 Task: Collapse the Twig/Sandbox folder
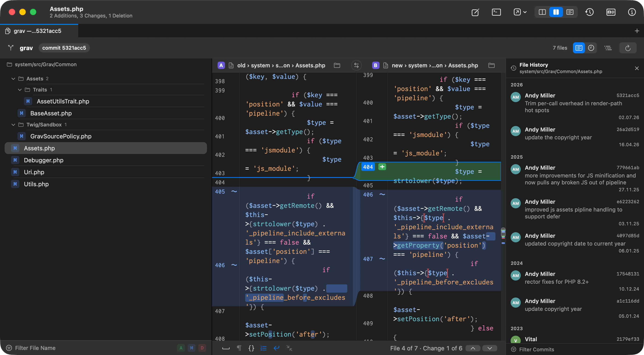coord(13,124)
